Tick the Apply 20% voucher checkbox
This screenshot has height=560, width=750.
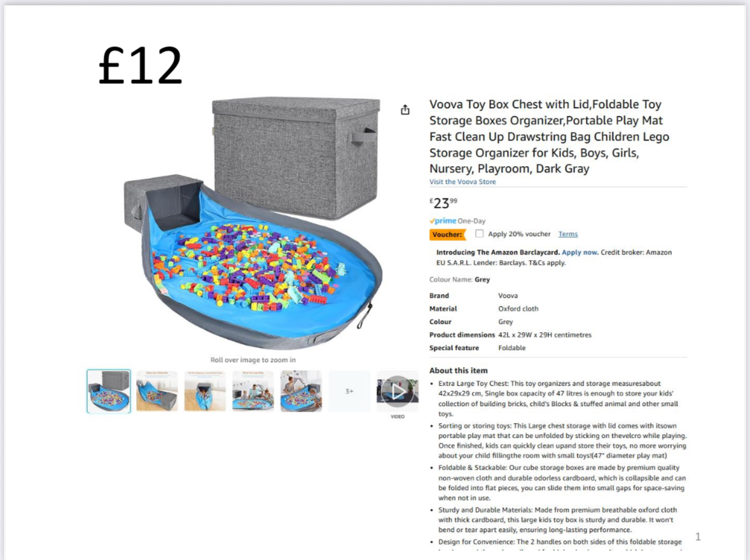click(x=480, y=234)
